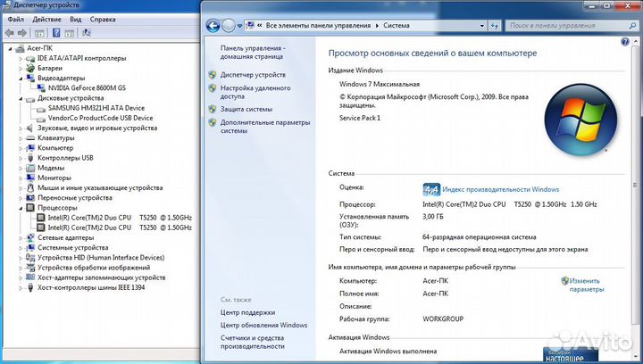Click the Система breadcrumb in the address bar
The width and height of the screenshot is (643, 364).
point(397,25)
